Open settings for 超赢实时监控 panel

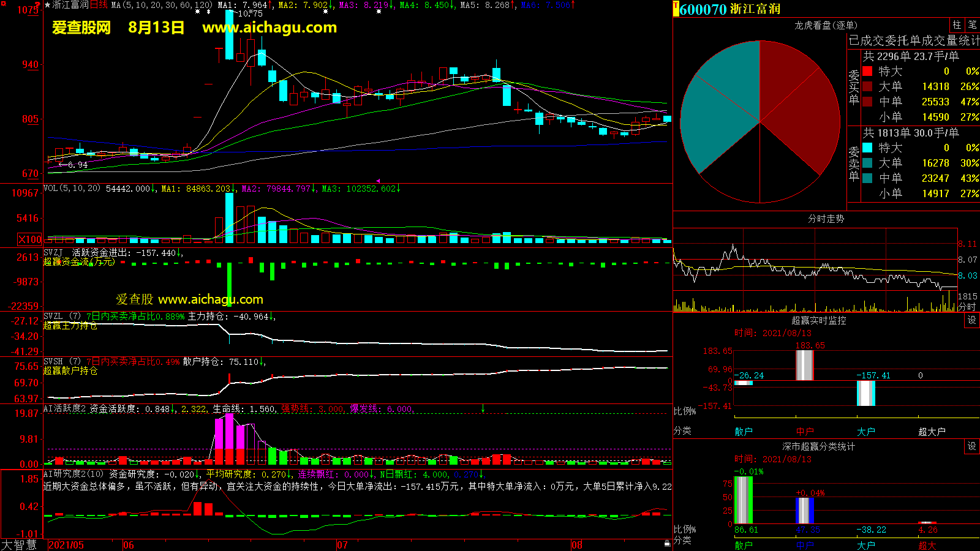972,320
